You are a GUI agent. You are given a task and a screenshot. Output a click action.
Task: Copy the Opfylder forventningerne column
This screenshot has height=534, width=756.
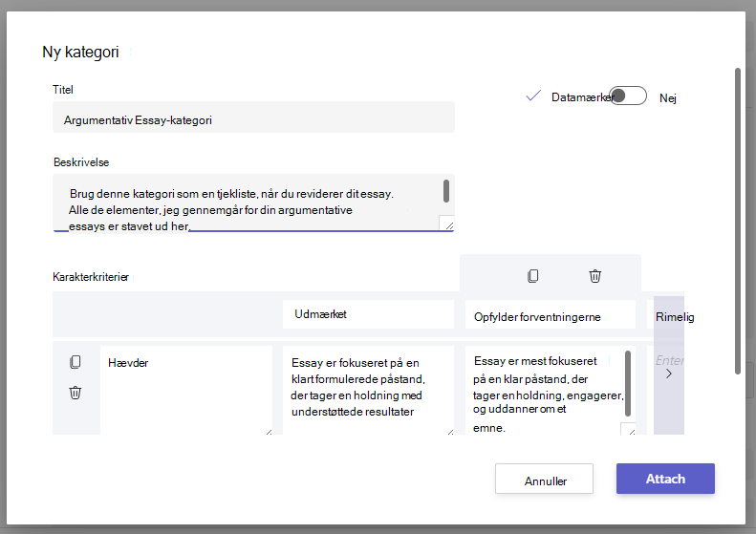[x=532, y=276]
